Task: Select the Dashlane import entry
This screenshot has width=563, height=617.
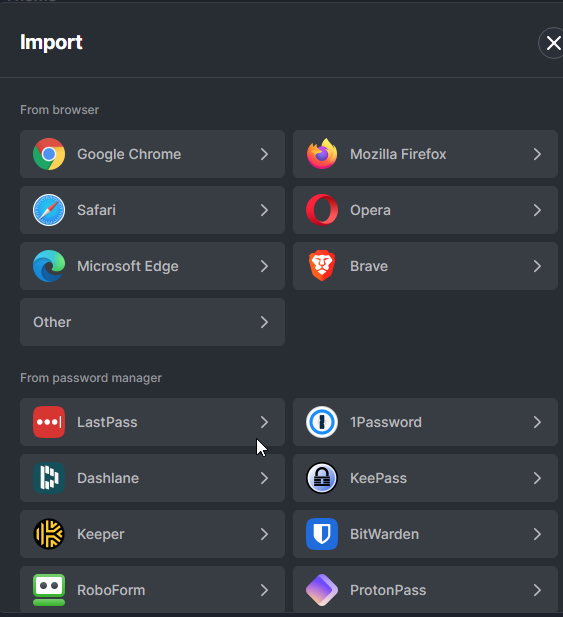Action: click(x=152, y=478)
